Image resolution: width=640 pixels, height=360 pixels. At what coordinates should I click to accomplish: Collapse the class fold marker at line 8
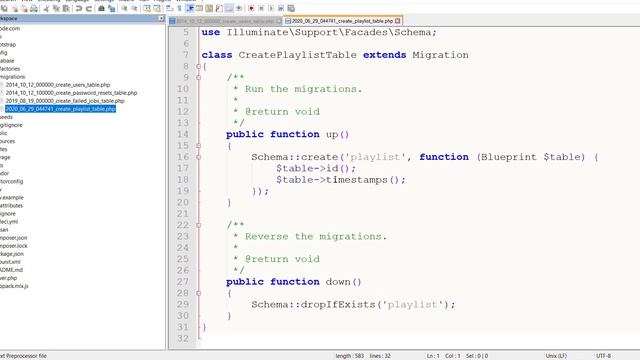[198, 66]
